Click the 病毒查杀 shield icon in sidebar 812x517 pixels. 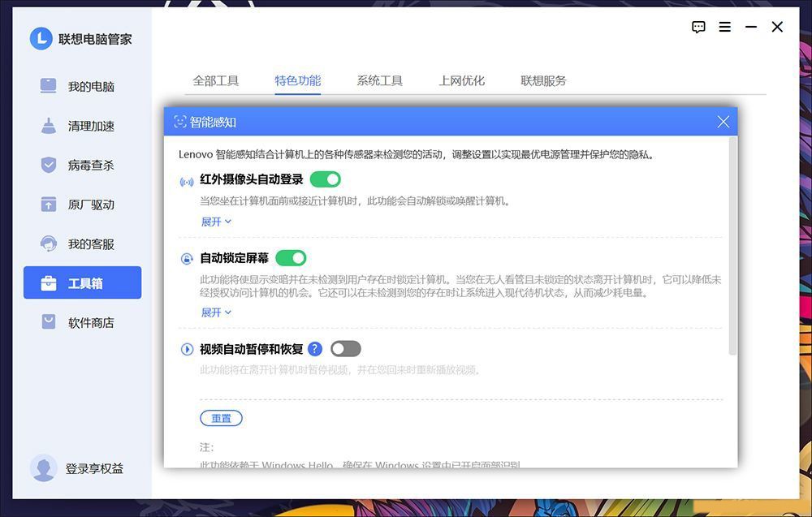click(48, 165)
